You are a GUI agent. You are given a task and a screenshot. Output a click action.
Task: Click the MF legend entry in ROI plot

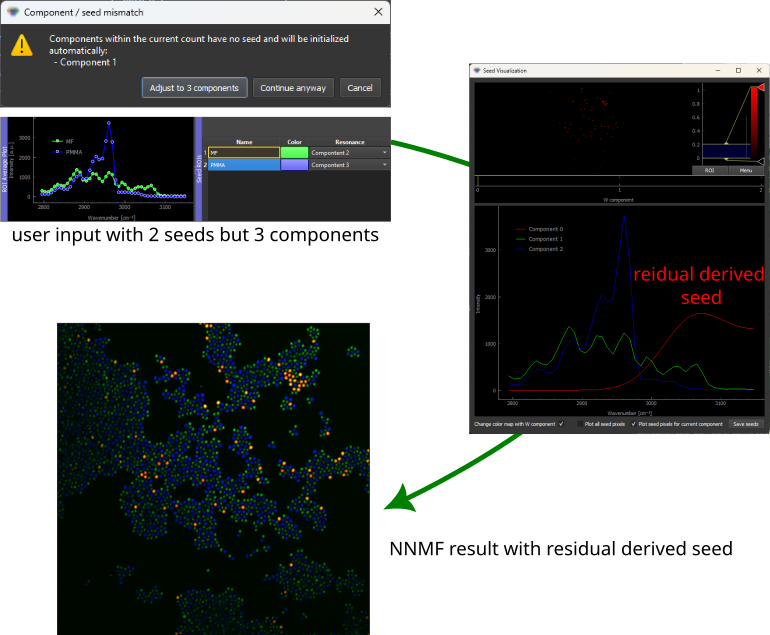[63, 141]
